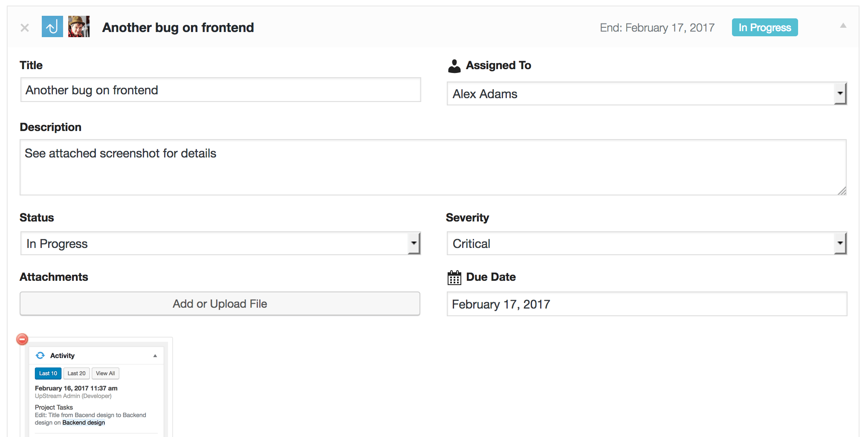
Task: Click Add or Upload File button
Action: click(x=220, y=304)
